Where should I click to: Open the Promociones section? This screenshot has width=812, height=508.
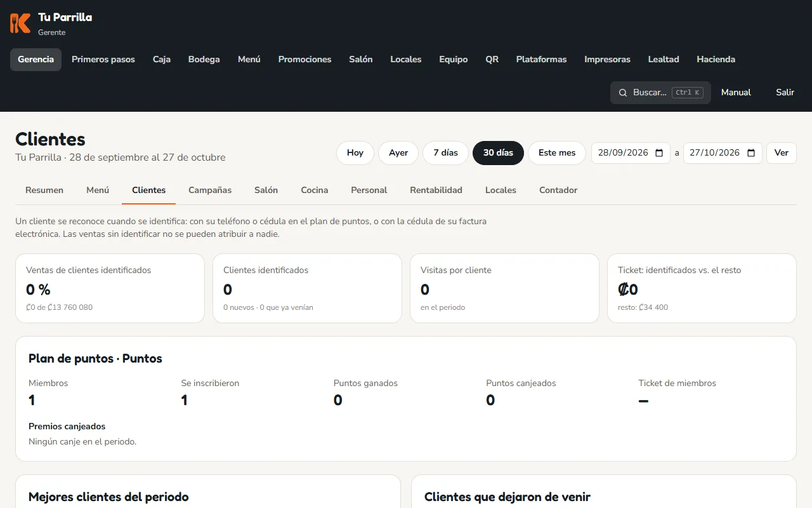tap(305, 60)
